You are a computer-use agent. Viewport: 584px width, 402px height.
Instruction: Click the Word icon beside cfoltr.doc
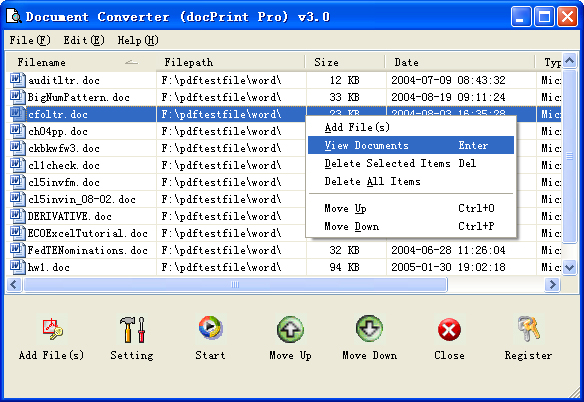click(x=17, y=114)
